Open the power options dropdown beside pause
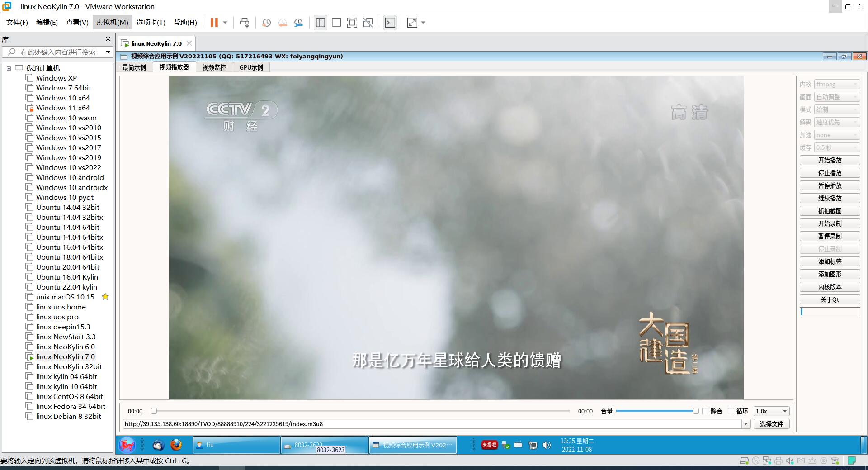 [x=225, y=23]
